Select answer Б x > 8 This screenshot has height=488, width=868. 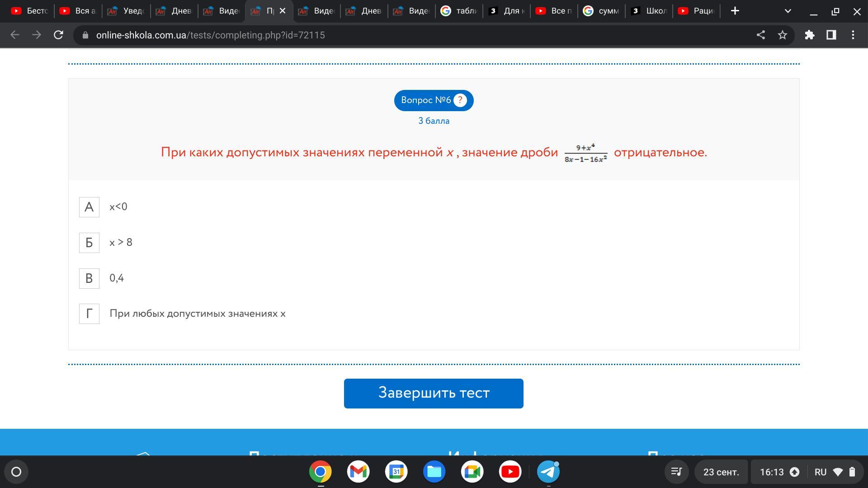89,243
